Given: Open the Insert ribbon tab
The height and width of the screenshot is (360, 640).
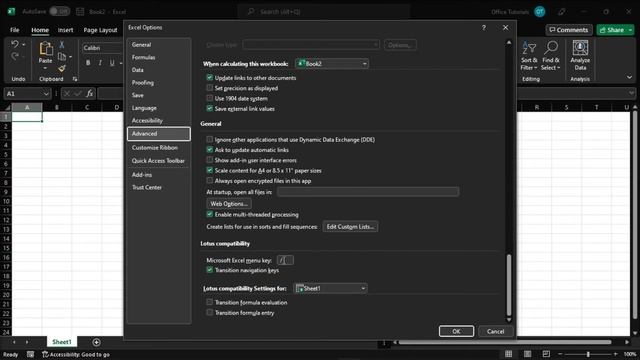Looking at the screenshot, I should click(65, 30).
